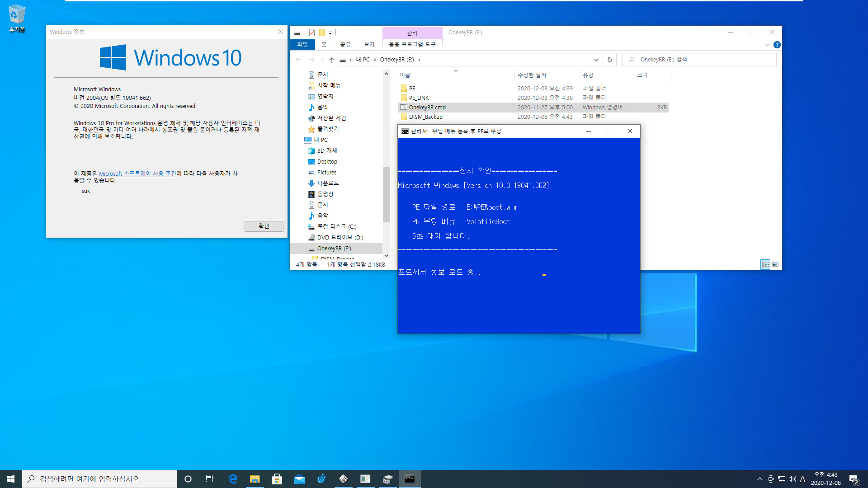Click the OnekeyBR (E:) search box
Image resolution: width=868 pixels, height=488 pixels.
pyautogui.click(x=699, y=60)
